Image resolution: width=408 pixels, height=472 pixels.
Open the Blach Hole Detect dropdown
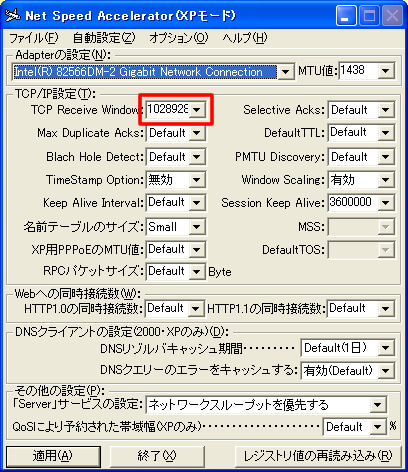(x=197, y=157)
